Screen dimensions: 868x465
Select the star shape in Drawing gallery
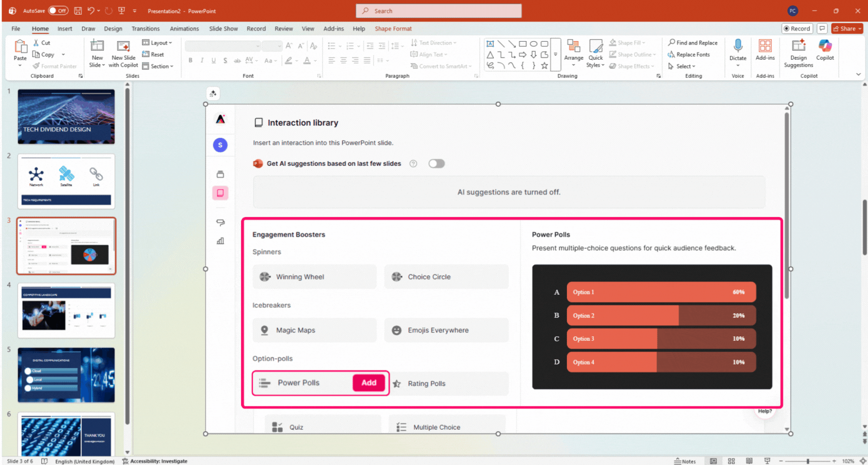[x=544, y=66]
